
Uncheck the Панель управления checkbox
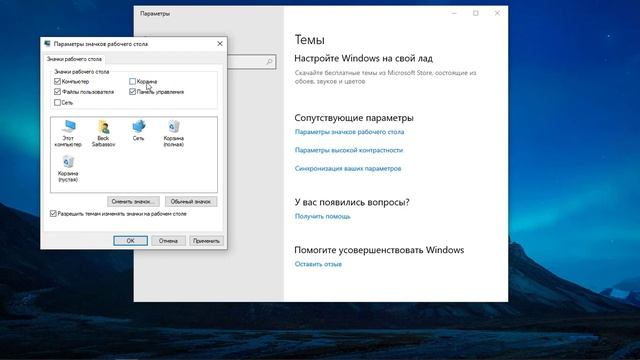[x=132, y=92]
